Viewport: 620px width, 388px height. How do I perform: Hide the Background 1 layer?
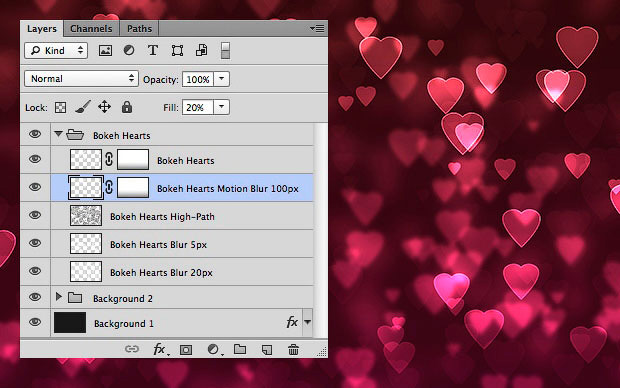pos(35,322)
